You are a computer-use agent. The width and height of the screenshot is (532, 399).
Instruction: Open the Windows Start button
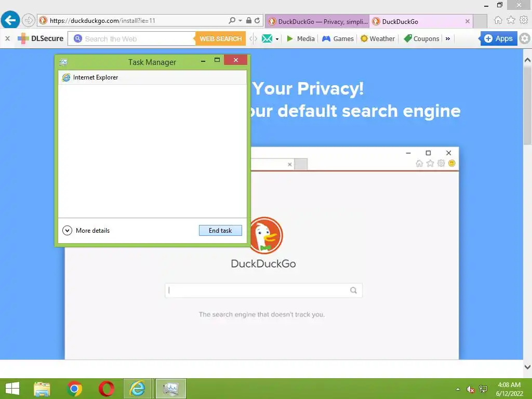(x=12, y=389)
